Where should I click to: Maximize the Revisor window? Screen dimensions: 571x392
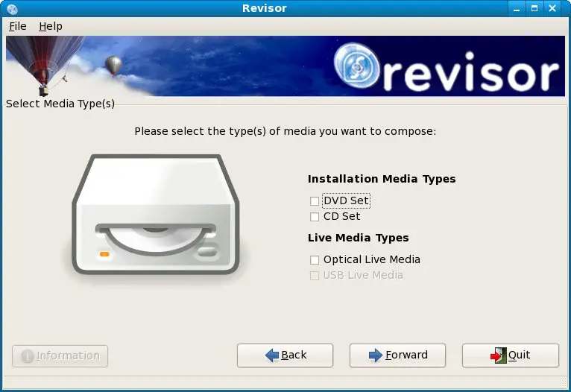(x=534, y=9)
